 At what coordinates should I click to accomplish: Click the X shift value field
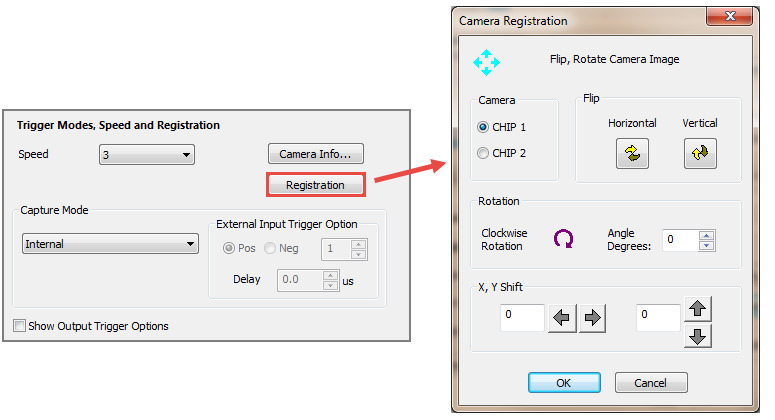coord(522,318)
